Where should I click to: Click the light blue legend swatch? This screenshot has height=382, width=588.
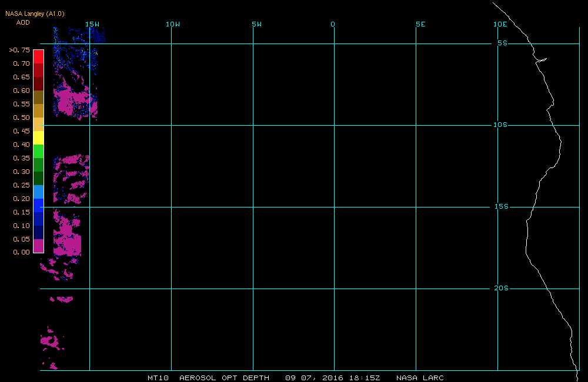pyautogui.click(x=39, y=192)
